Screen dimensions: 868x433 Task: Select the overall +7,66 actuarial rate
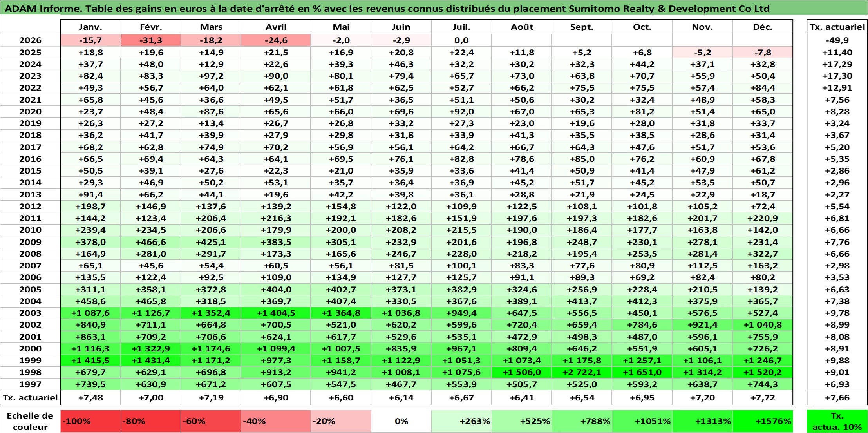click(x=837, y=398)
